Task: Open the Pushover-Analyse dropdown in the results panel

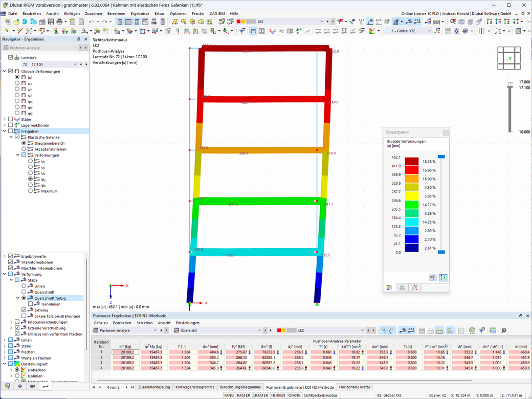Action: (x=155, y=330)
